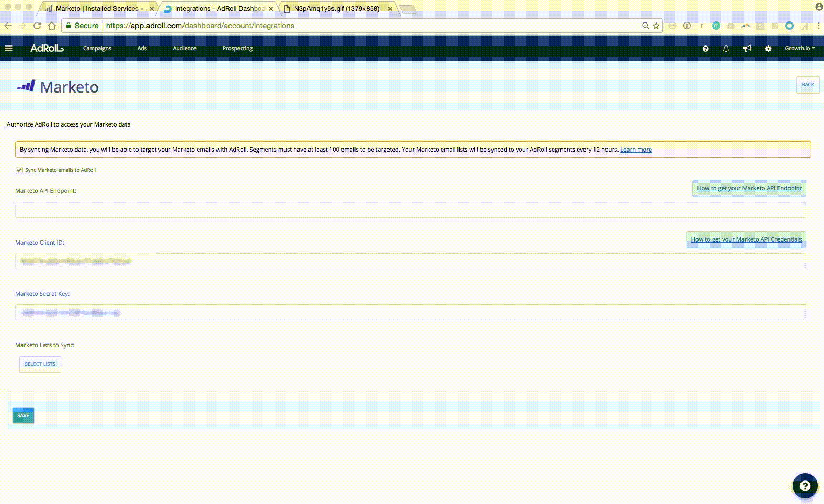The image size is (824, 504).
Task: Close the N3pAmq1y5s.gif tab
Action: (x=390, y=9)
